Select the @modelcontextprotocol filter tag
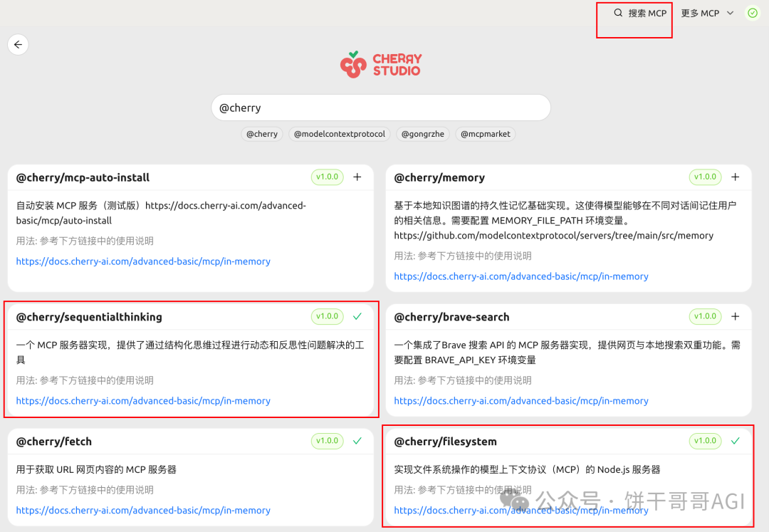Viewport: 769px width, 532px height. tap(339, 134)
